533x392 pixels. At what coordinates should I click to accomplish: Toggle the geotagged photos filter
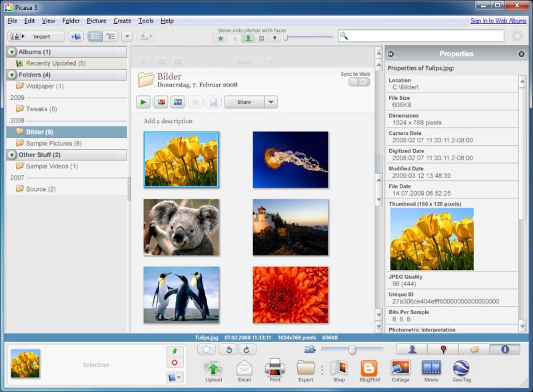274,39
